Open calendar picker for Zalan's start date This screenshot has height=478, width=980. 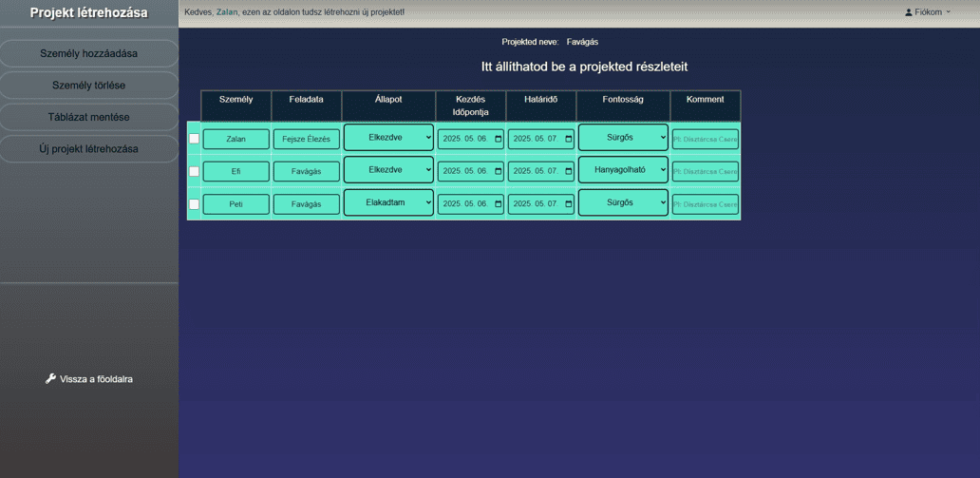(x=499, y=139)
